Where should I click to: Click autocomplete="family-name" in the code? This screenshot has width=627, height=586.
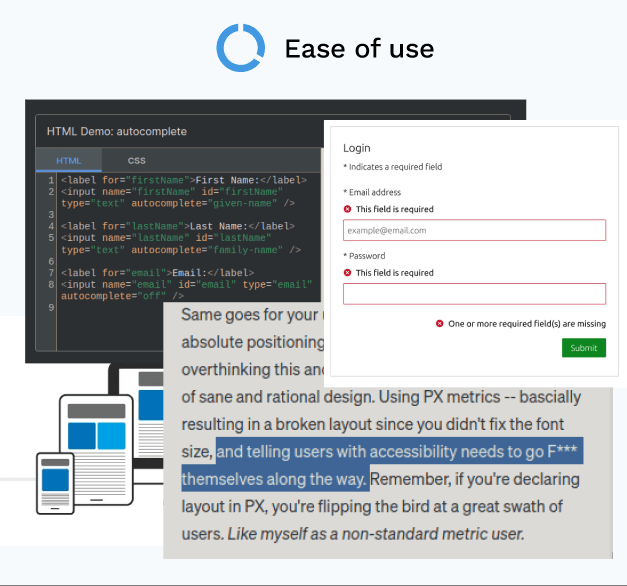click(207, 250)
